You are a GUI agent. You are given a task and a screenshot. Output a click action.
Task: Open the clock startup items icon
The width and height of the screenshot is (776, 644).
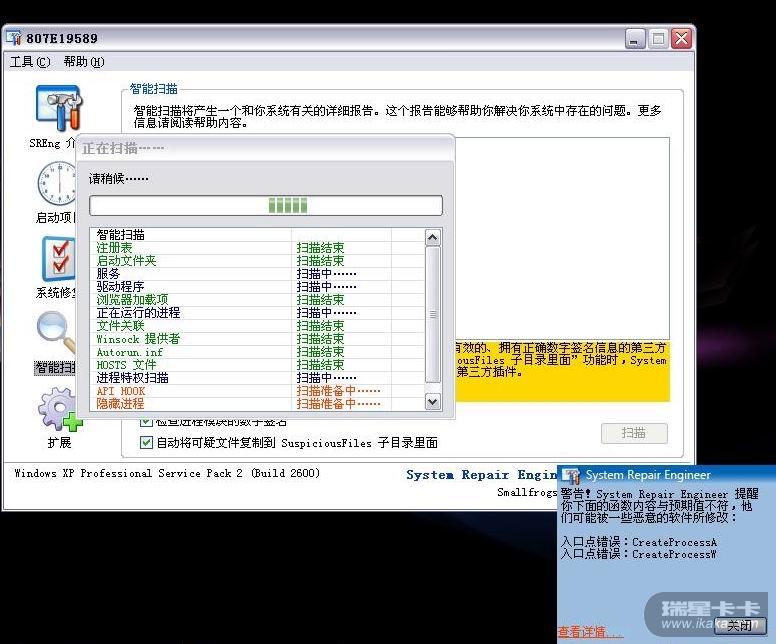(56, 183)
